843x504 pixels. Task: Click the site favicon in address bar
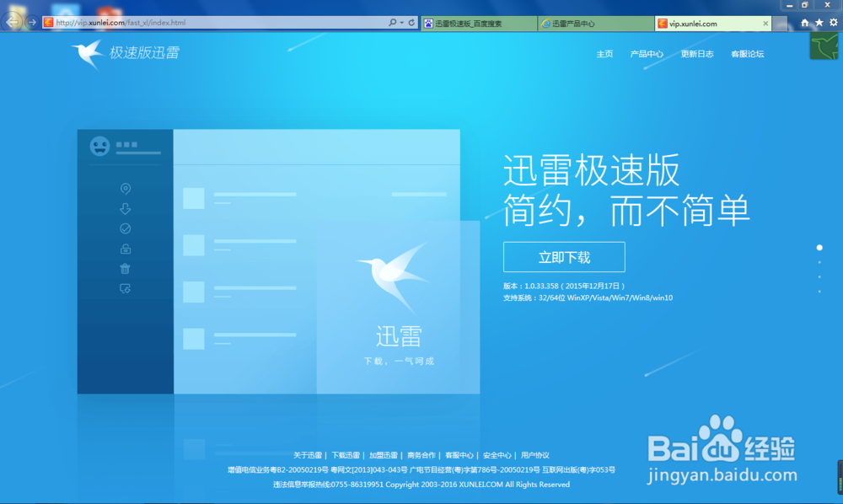[48, 23]
